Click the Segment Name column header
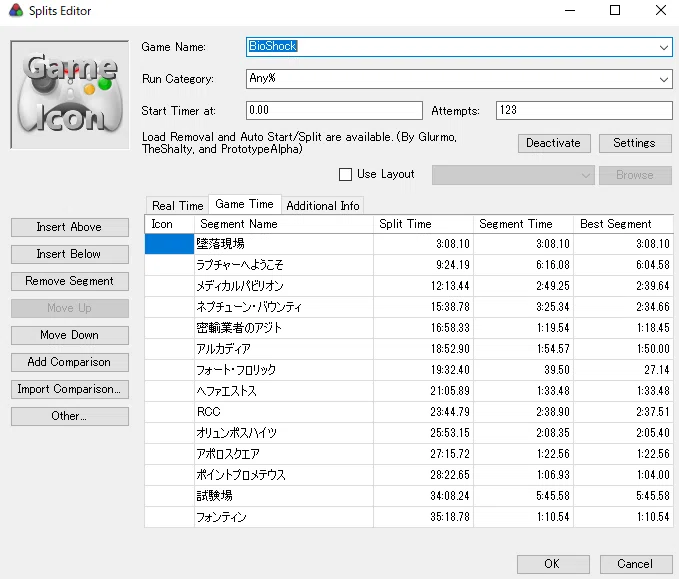679x579 pixels. [284, 224]
